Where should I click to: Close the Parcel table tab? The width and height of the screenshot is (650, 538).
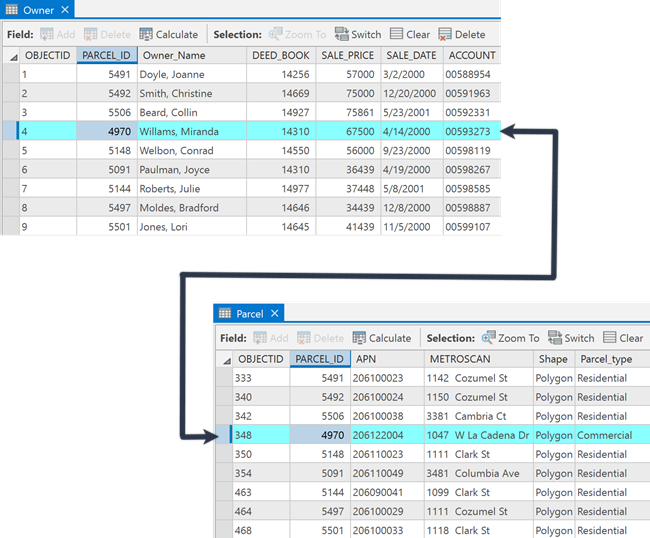point(277,314)
